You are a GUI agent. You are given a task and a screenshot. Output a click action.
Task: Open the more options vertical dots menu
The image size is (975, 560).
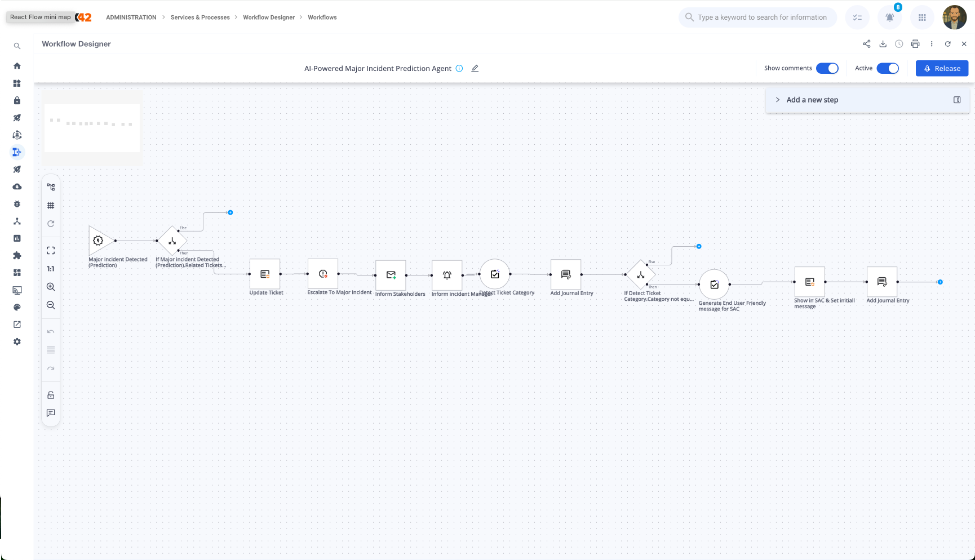[x=932, y=44]
